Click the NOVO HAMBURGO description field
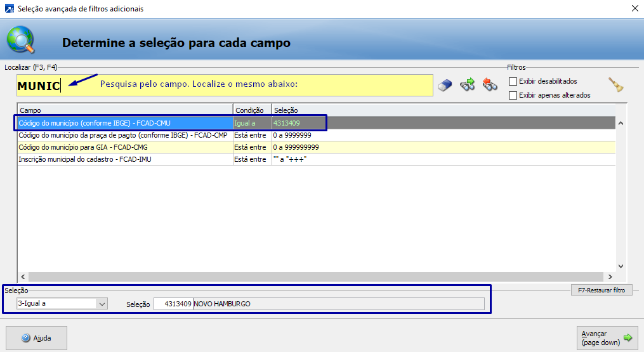The width and height of the screenshot is (644, 352). tap(339, 304)
